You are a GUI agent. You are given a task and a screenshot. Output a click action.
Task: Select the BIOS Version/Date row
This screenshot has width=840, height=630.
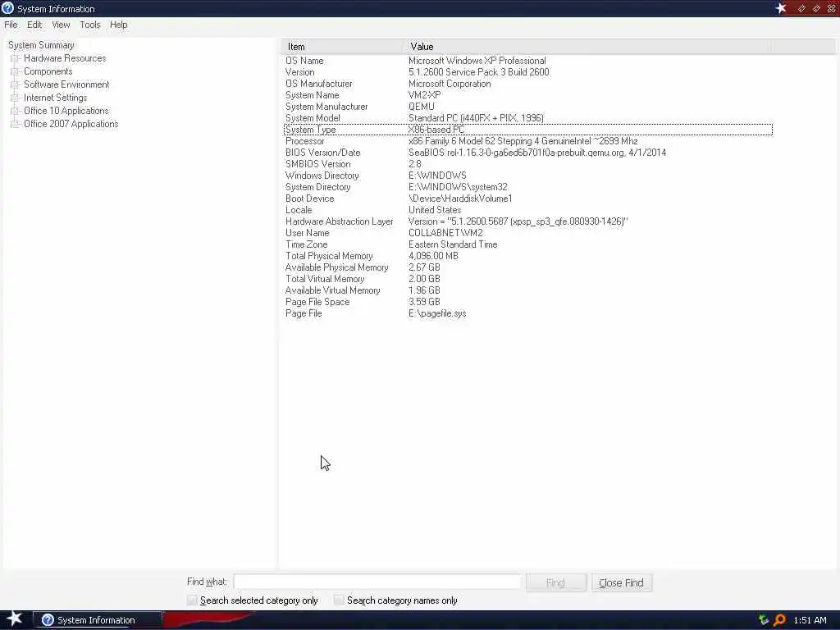coord(527,153)
